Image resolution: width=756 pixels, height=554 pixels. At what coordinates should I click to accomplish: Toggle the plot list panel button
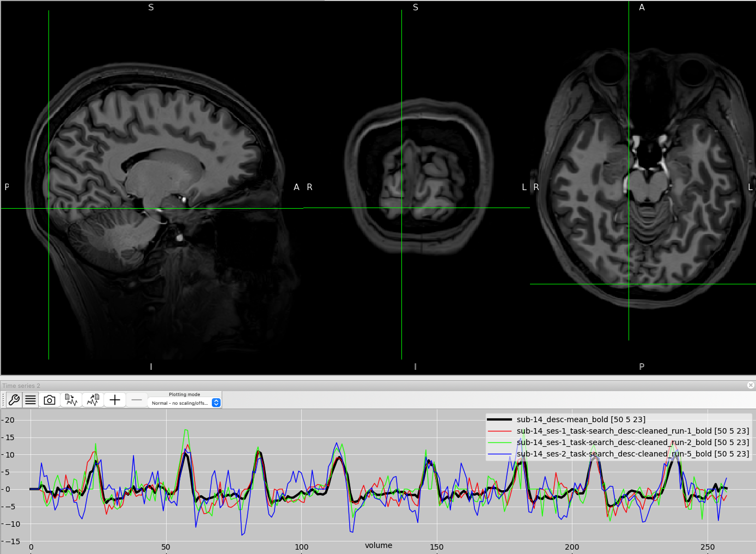31,400
